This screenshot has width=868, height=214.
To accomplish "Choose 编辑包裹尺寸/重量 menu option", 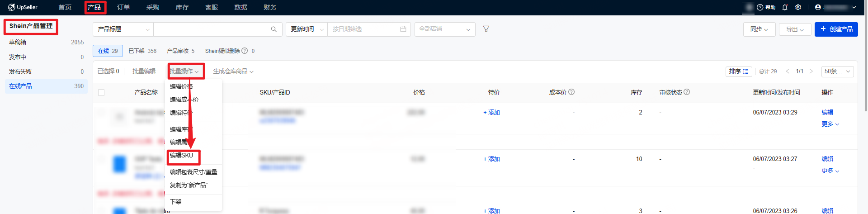I will click(x=193, y=172).
